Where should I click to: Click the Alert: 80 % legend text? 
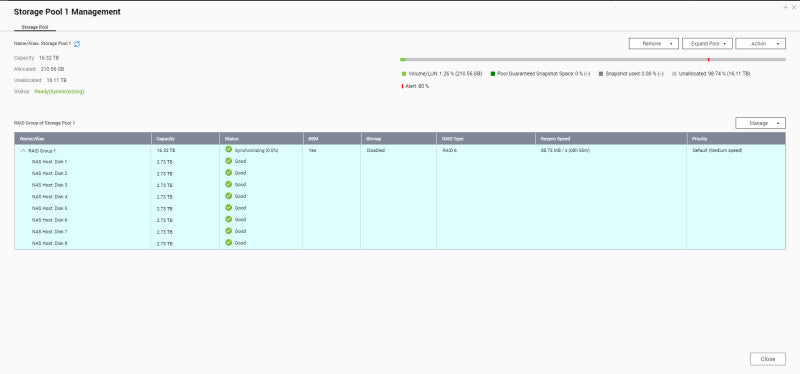417,86
